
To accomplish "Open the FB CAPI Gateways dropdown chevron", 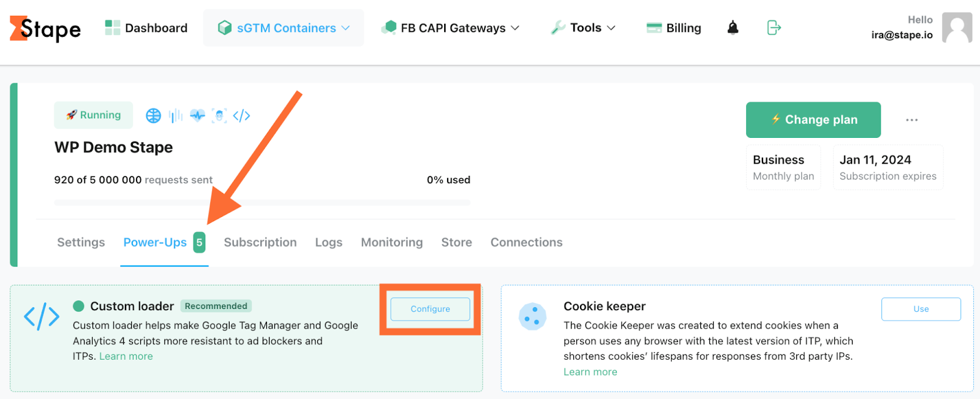I will click(516, 28).
